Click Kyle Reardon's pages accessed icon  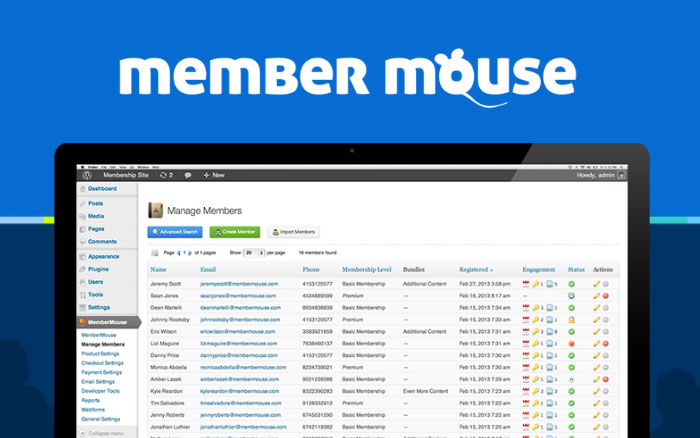(550, 391)
